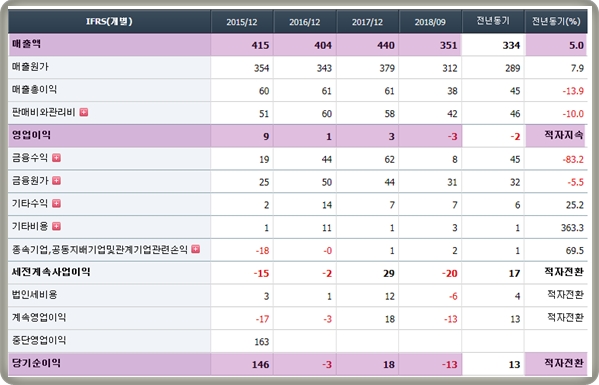Click 당기순이익 value 146
599x385 pixels.
(260, 365)
